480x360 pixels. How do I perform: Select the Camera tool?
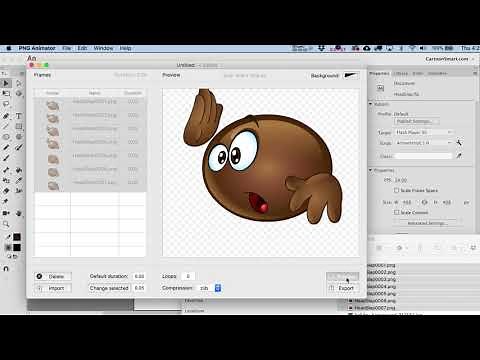click(x=6, y=213)
